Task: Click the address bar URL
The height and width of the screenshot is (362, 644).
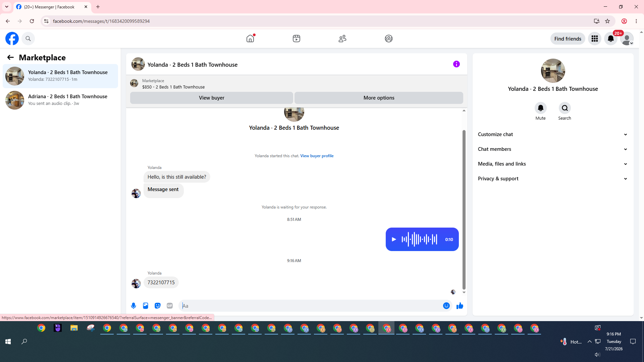Action: click(x=101, y=21)
